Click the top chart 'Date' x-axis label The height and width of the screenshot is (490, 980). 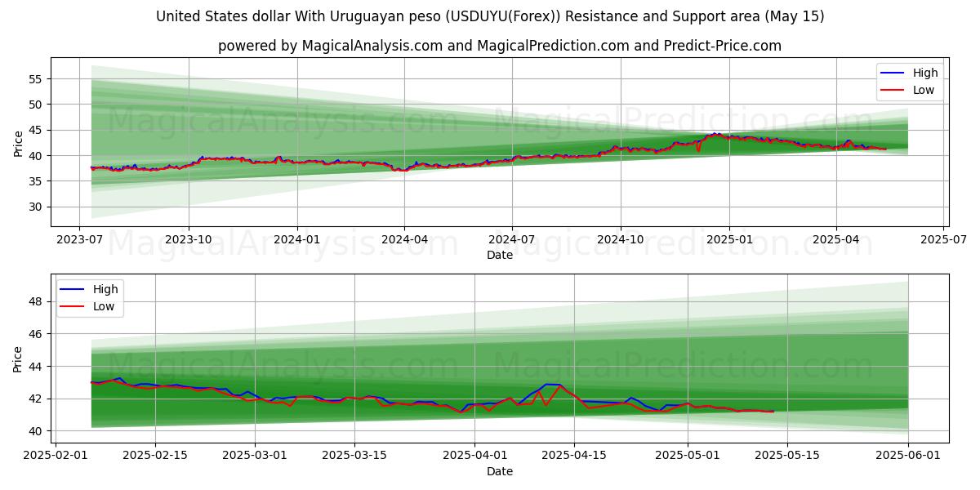pyautogui.click(x=500, y=255)
